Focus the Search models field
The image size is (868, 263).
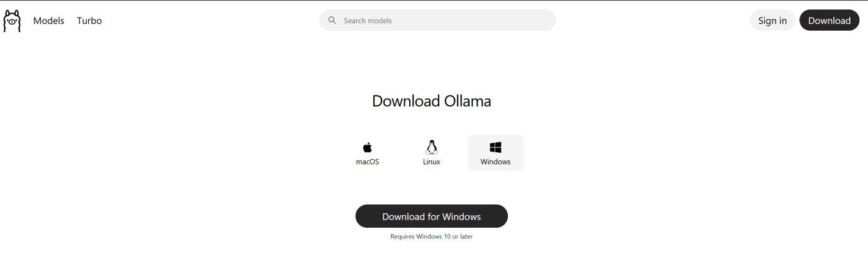coord(437,20)
